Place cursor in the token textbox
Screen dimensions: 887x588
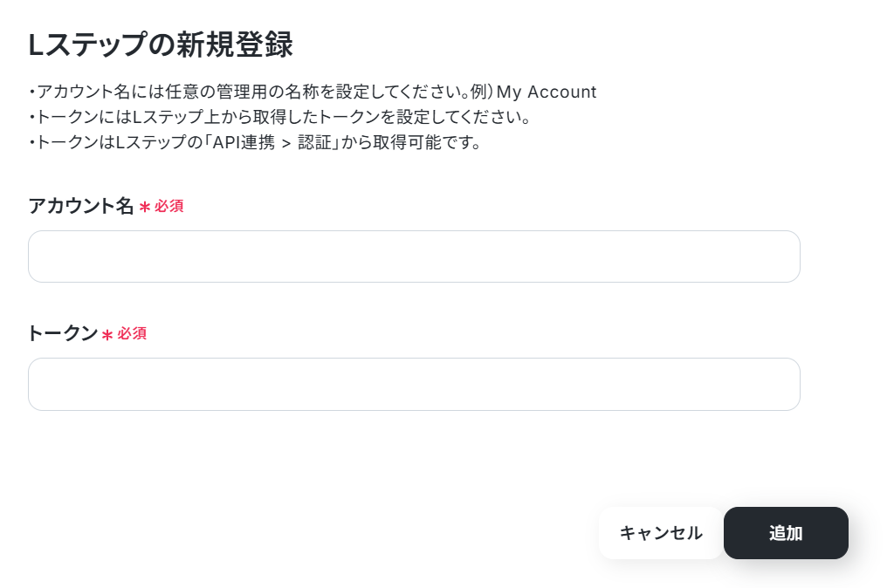click(x=414, y=384)
